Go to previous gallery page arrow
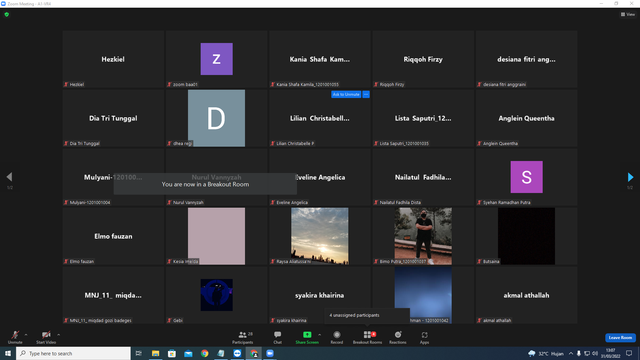This screenshot has width=640, height=360. tap(9, 177)
